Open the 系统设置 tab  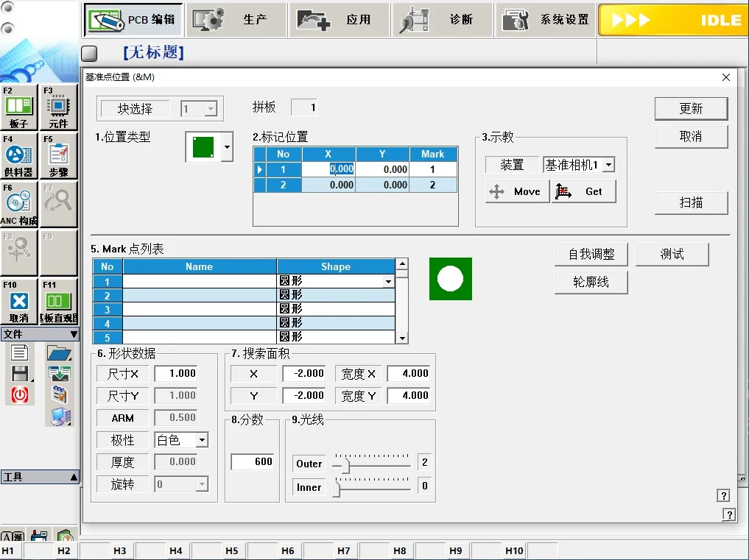click(546, 20)
